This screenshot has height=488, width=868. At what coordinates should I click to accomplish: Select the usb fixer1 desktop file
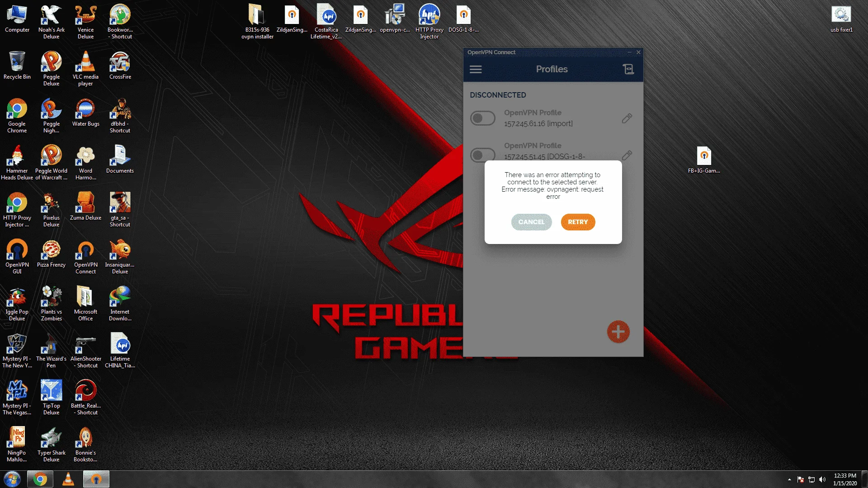point(841,19)
